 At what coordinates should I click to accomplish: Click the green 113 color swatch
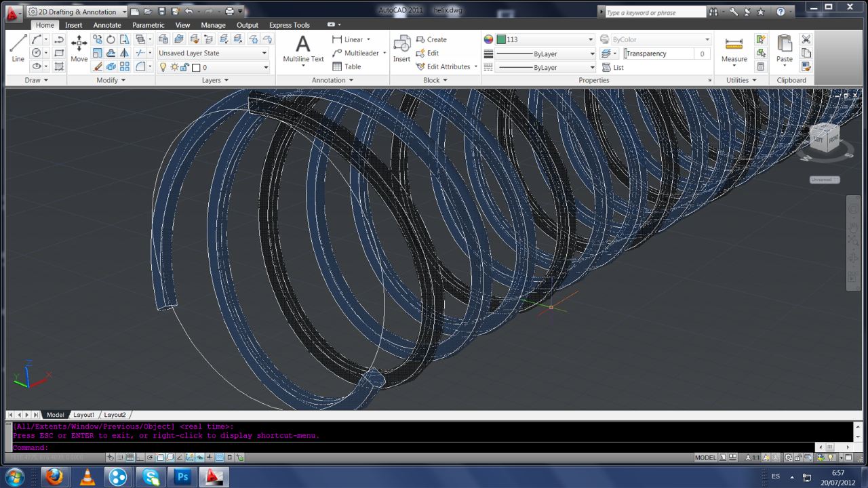(501, 39)
